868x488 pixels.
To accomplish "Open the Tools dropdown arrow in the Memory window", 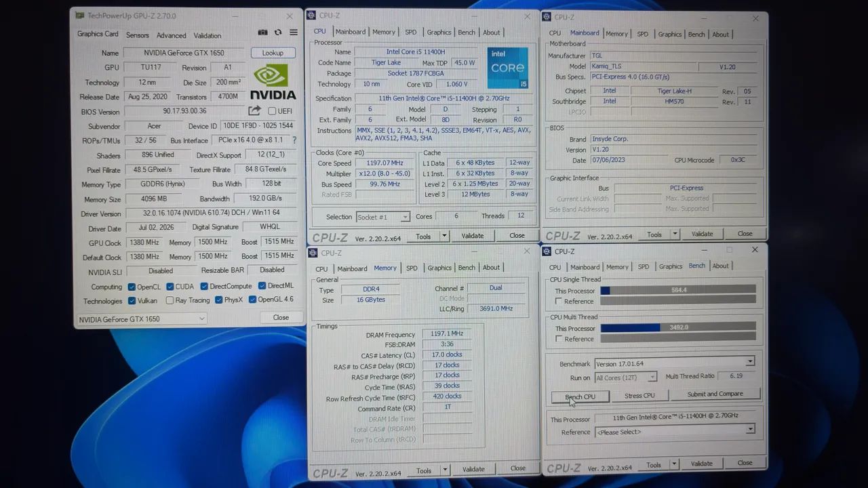I will 446,470.
